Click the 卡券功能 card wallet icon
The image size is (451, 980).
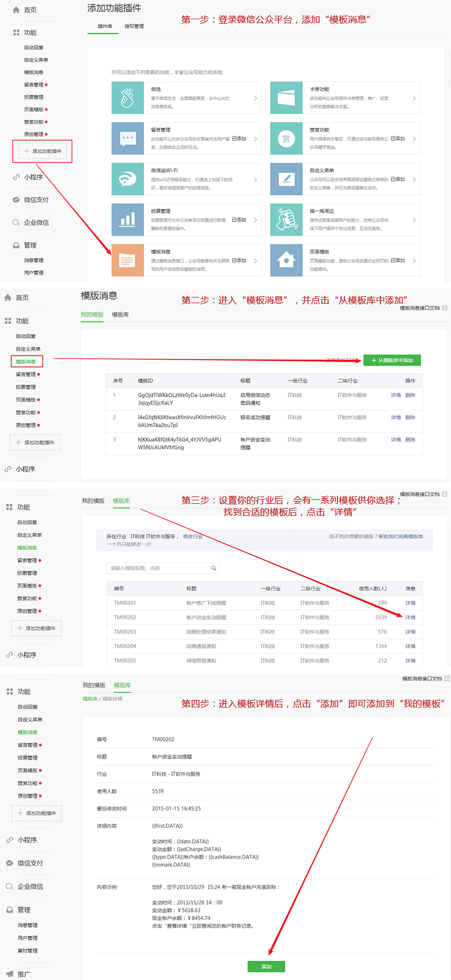(x=286, y=98)
